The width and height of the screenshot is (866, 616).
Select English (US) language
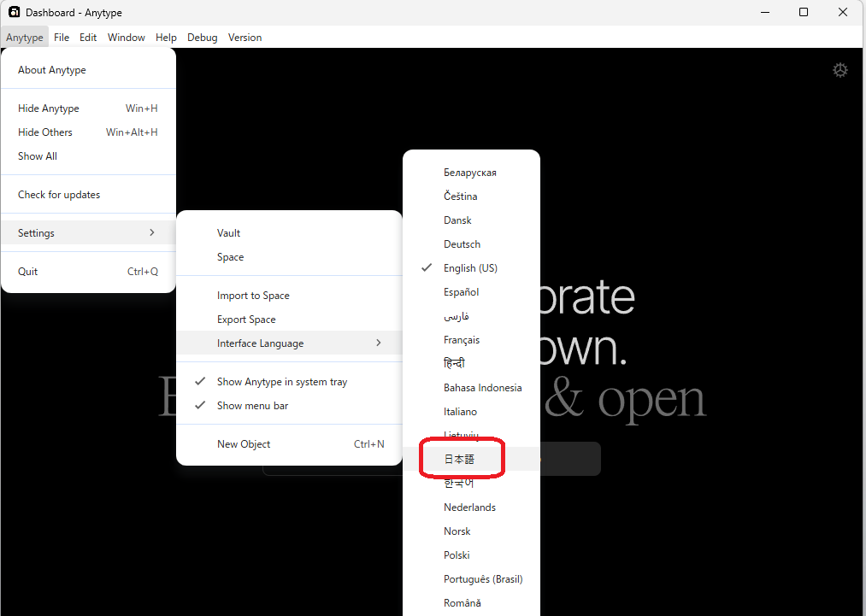(x=471, y=268)
